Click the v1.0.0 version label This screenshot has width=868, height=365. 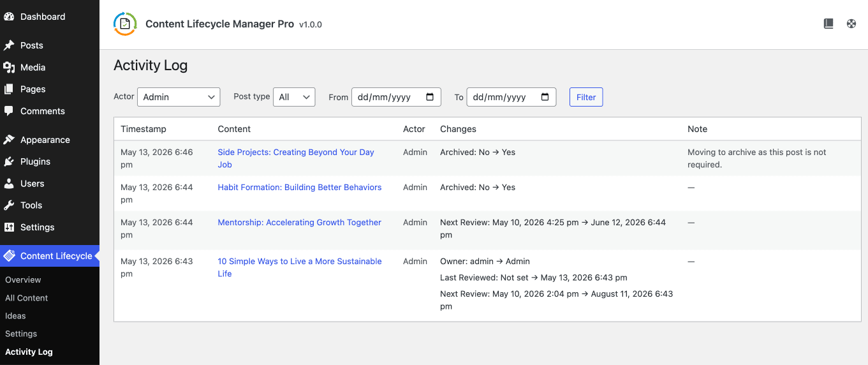311,25
